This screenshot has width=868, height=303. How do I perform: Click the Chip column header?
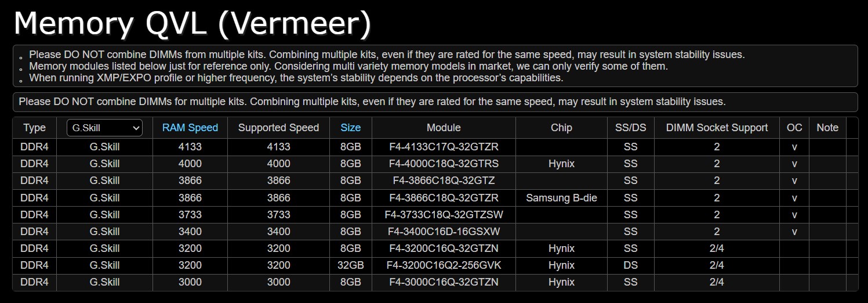(x=561, y=128)
